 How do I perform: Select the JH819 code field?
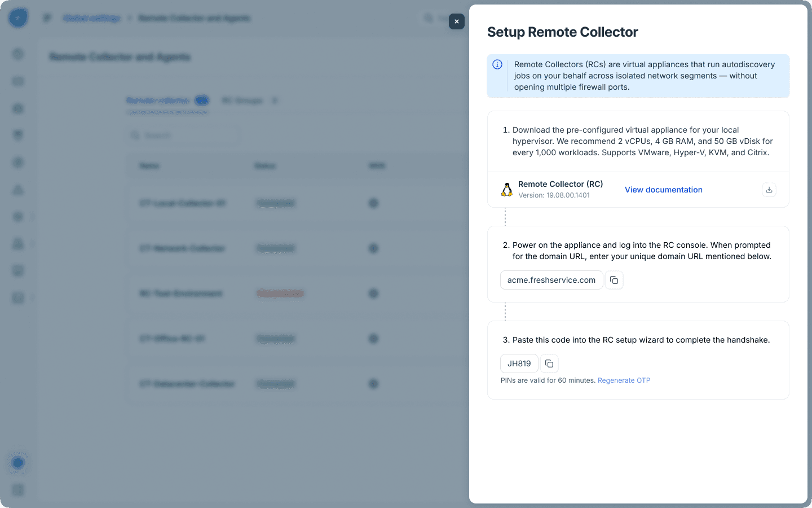point(519,364)
